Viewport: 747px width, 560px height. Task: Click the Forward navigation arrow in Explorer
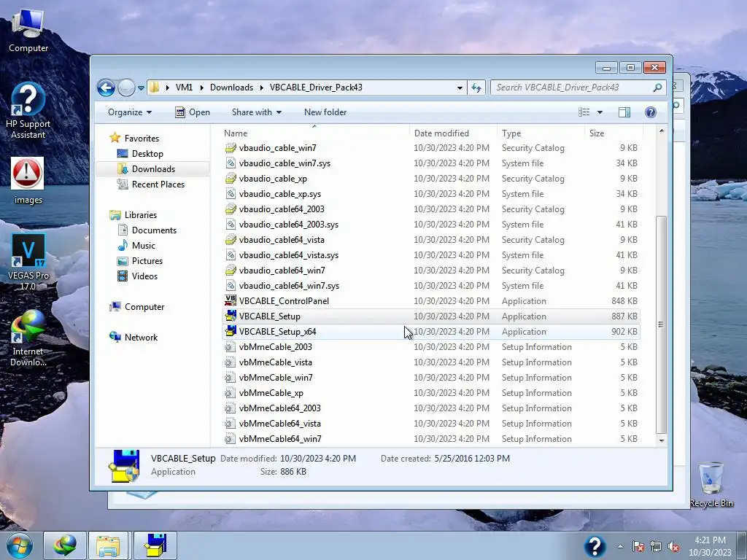[x=126, y=87]
